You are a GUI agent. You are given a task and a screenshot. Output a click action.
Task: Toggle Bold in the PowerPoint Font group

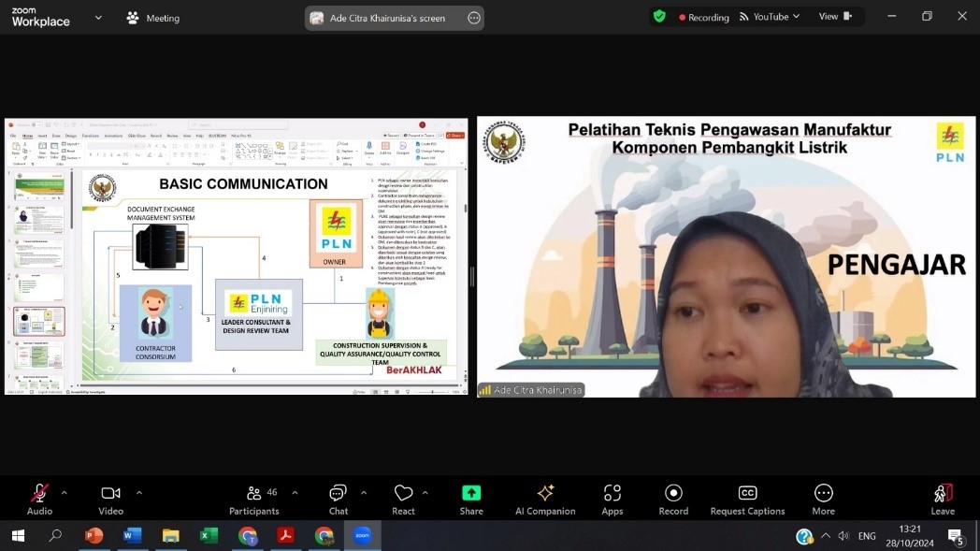coord(91,154)
